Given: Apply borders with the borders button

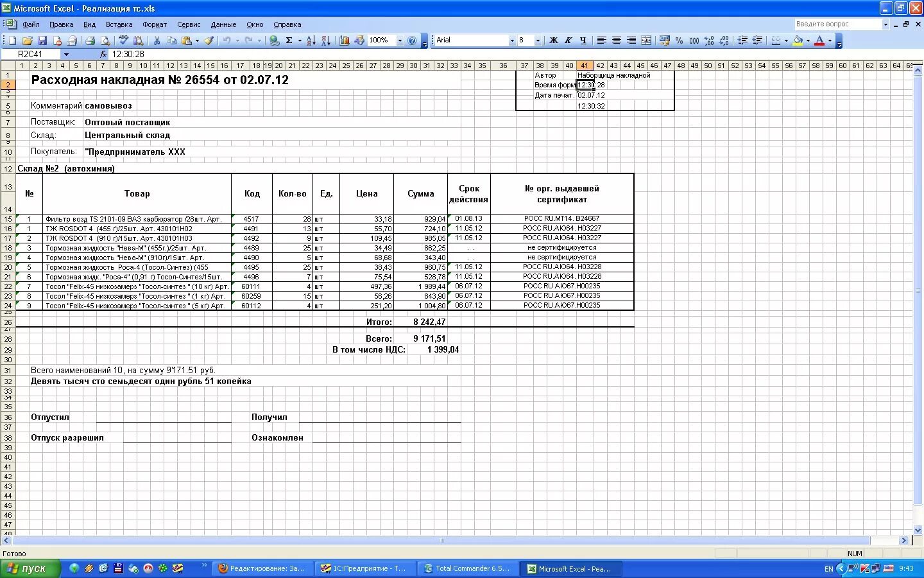Looking at the screenshot, I should point(776,40).
